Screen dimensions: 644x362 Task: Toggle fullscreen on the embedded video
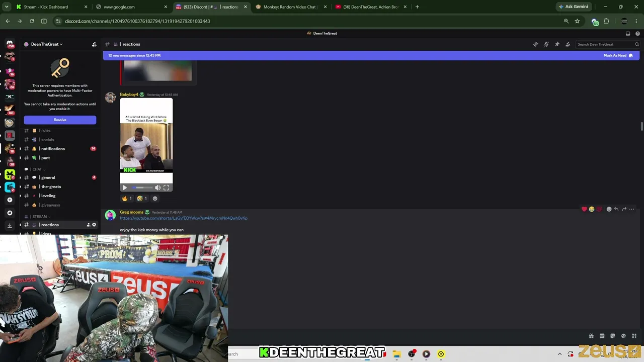(x=167, y=188)
